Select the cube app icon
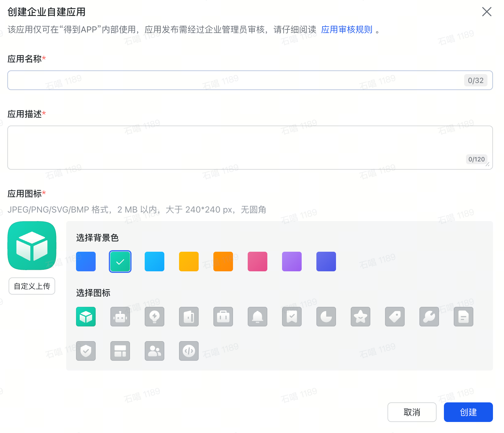Screen dimensions: 504x433 pos(86,317)
